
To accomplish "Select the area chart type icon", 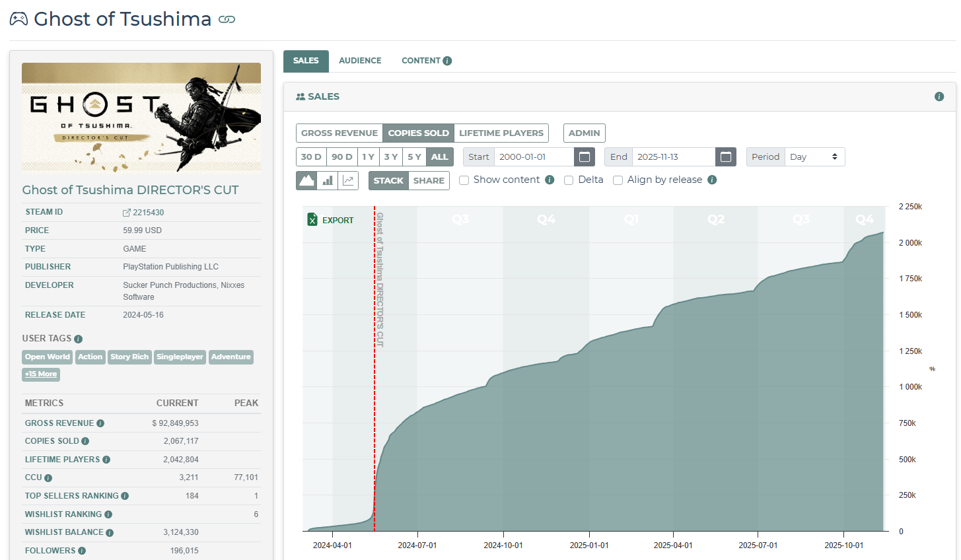I will (x=306, y=180).
